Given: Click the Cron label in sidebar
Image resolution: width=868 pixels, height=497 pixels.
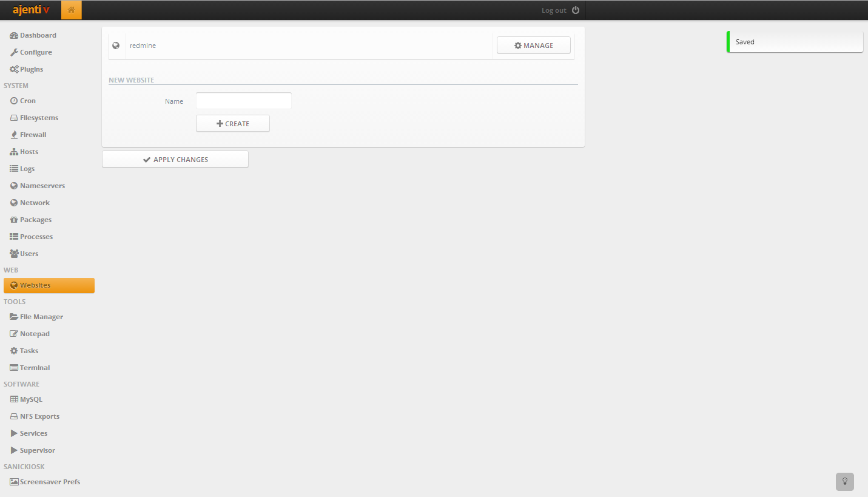Looking at the screenshot, I should (28, 101).
